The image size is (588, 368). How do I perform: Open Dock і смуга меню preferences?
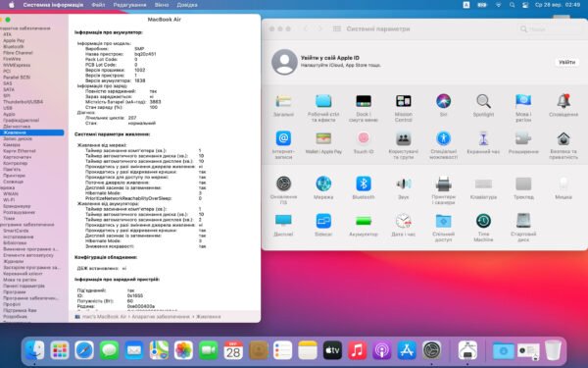click(364, 101)
